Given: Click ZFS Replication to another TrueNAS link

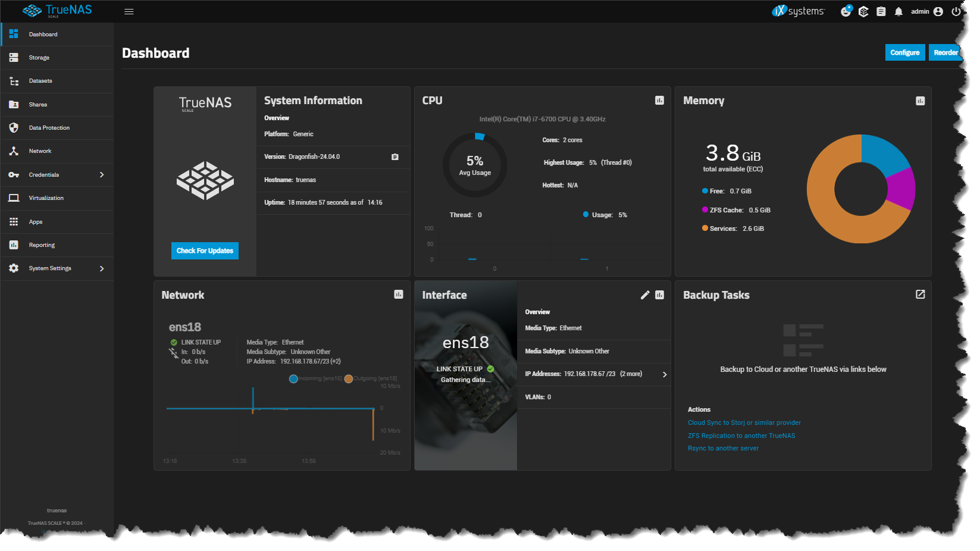Looking at the screenshot, I should 741,436.
